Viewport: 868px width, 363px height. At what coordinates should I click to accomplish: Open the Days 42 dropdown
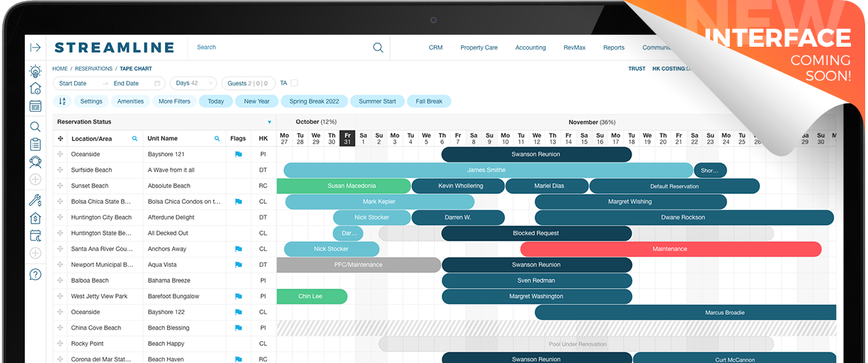click(193, 83)
